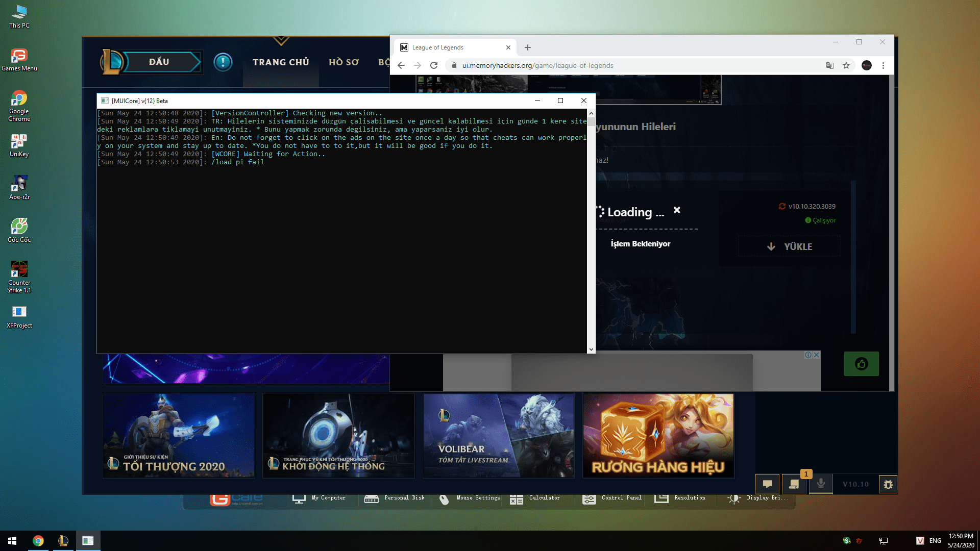
Task: Go forward in Chrome
Action: coord(418,65)
